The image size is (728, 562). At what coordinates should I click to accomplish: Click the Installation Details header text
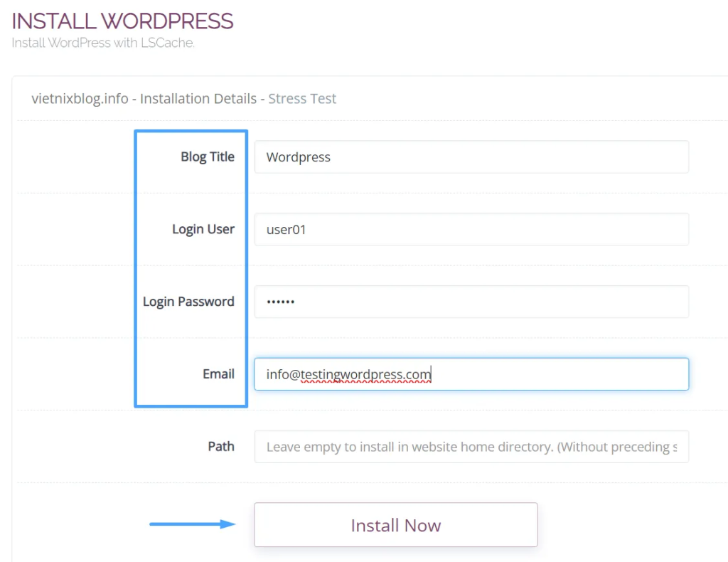pos(198,99)
